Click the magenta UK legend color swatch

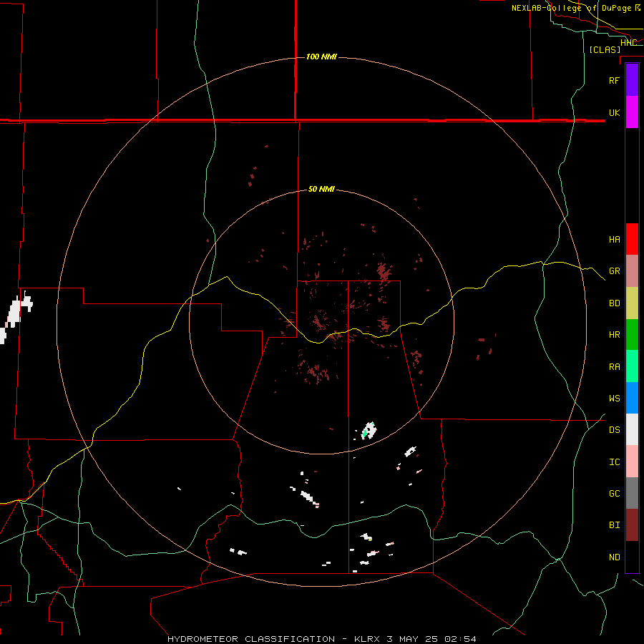pos(632,112)
